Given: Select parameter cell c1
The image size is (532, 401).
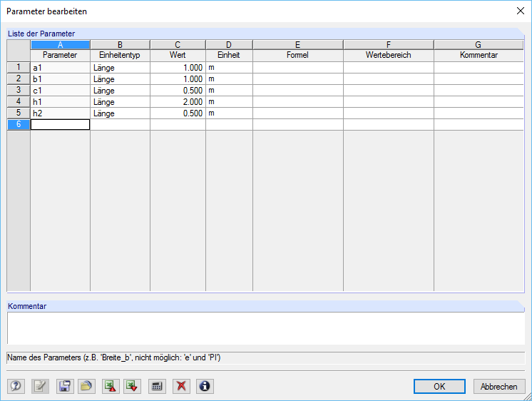Looking at the screenshot, I should coord(60,91).
